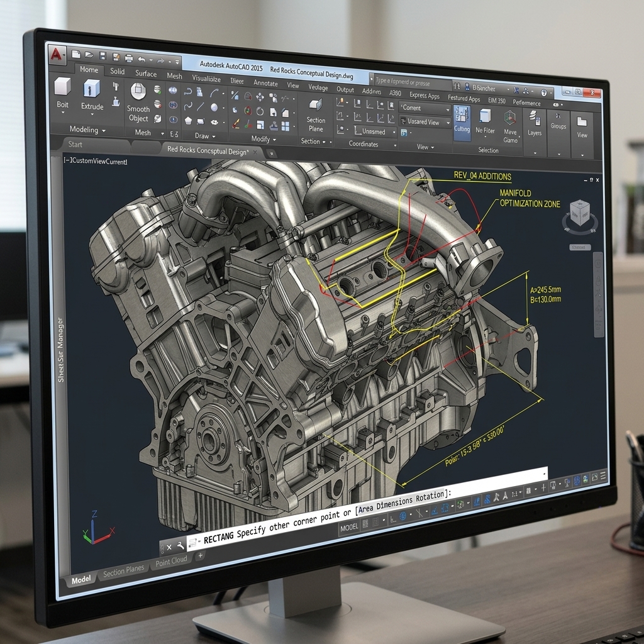Select the Extrude tool

click(92, 96)
